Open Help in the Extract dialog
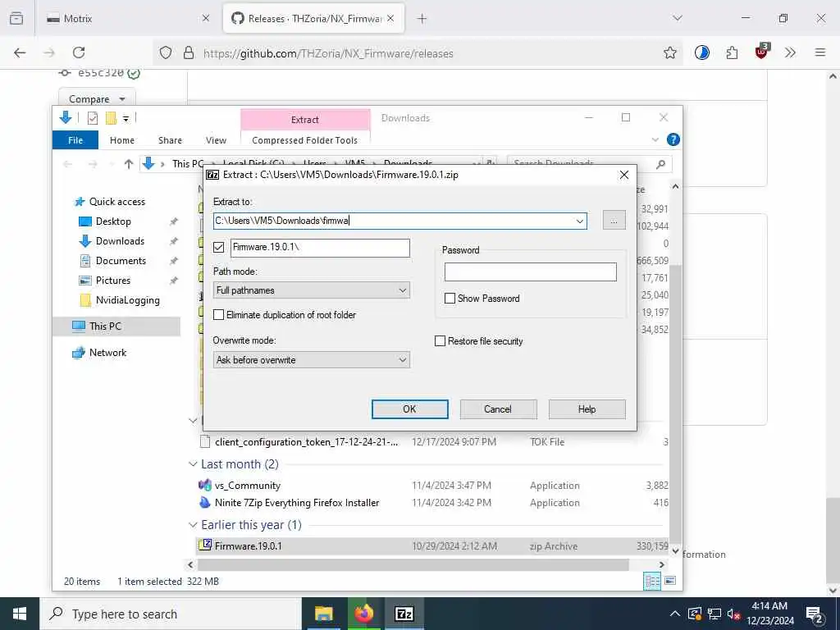The image size is (840, 630). coord(587,409)
